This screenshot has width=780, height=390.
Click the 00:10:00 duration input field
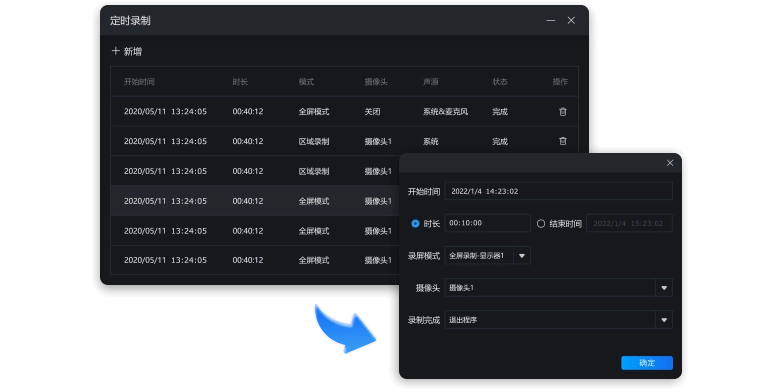(x=488, y=223)
